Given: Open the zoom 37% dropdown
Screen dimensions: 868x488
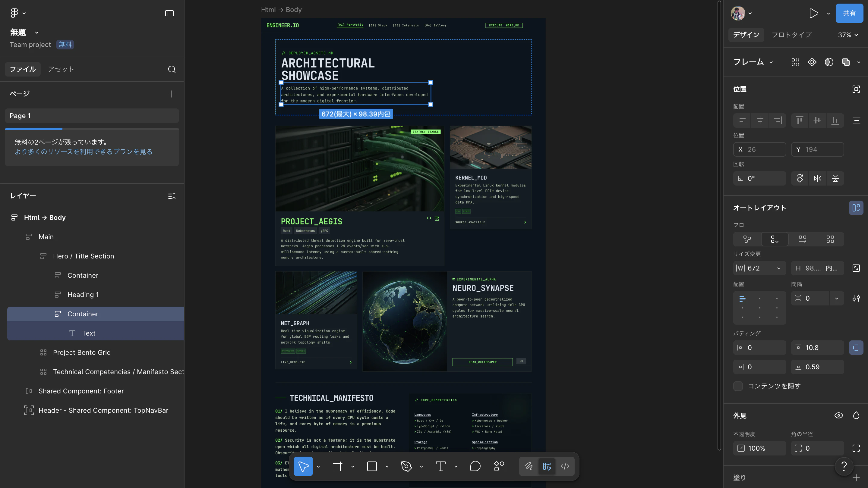Looking at the screenshot, I should [848, 35].
